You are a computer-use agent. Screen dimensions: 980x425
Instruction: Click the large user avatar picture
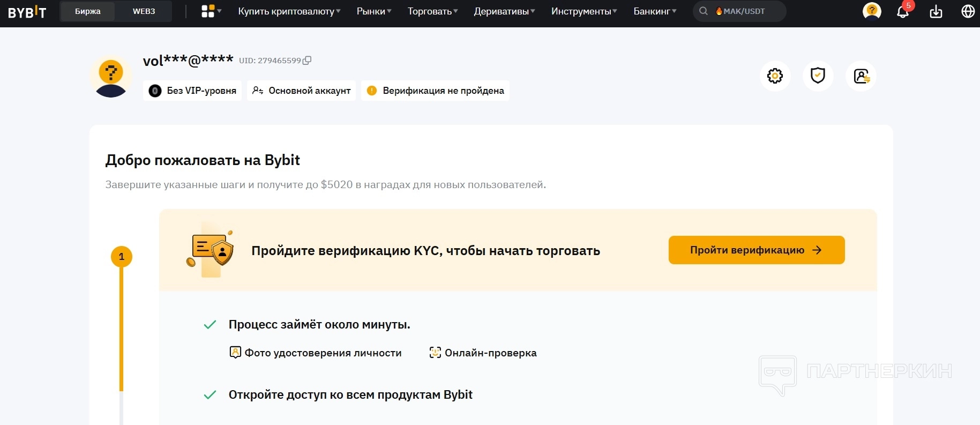pos(111,77)
